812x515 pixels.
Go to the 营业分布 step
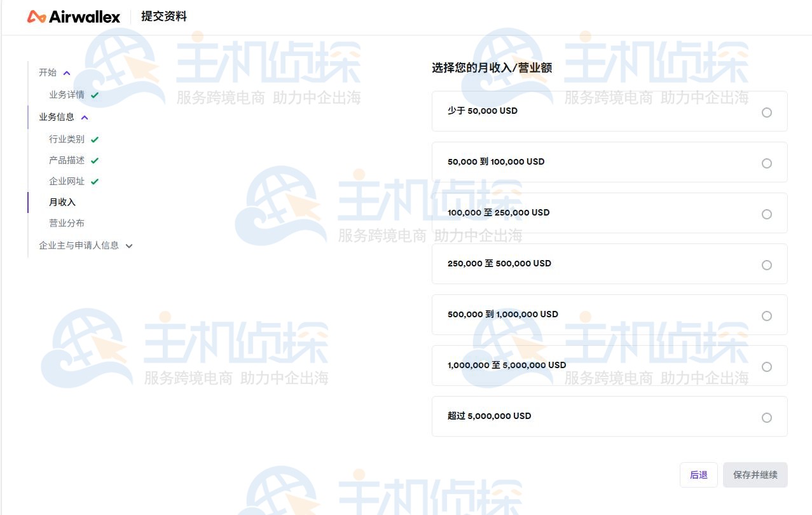point(66,223)
